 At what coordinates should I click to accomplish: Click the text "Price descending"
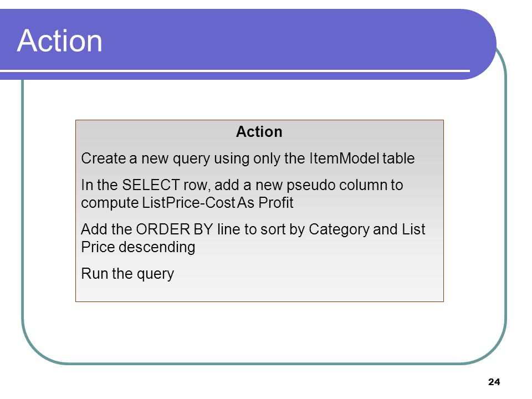(x=138, y=247)
